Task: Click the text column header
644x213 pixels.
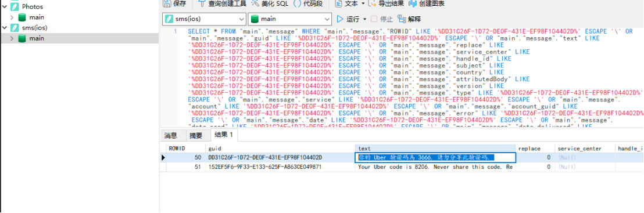Action: (435, 148)
